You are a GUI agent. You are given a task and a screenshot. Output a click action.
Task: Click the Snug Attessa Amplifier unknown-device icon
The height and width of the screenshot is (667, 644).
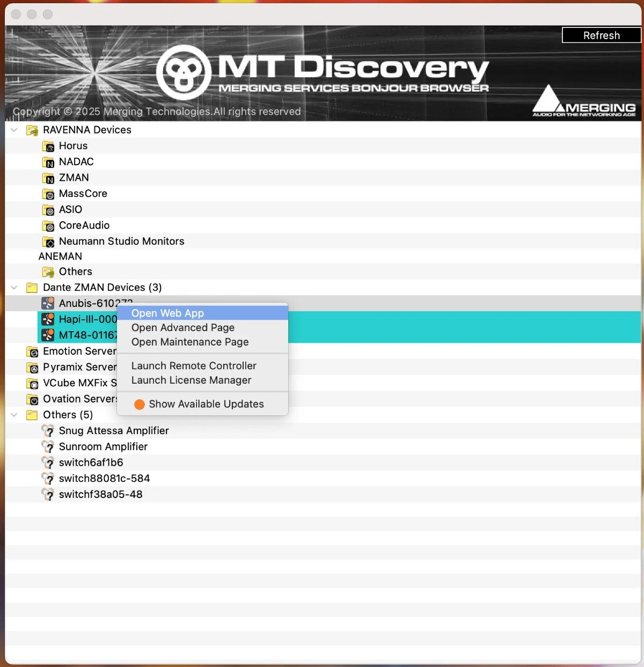(48, 431)
